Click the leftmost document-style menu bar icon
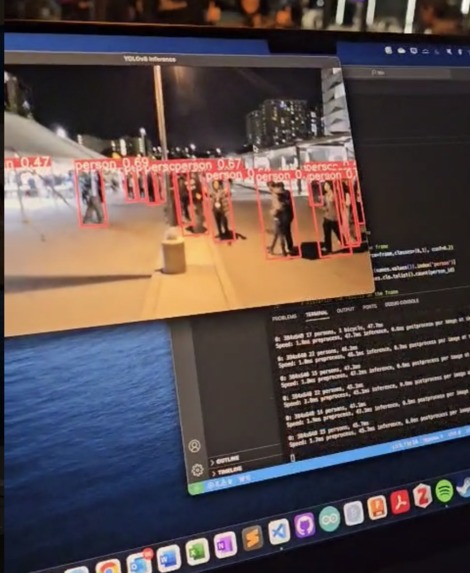 (x=389, y=50)
